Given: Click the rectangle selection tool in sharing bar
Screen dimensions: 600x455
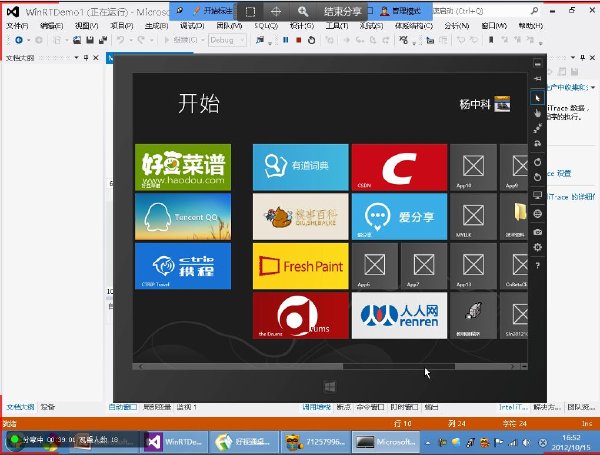Looking at the screenshot, I should [x=250, y=11].
